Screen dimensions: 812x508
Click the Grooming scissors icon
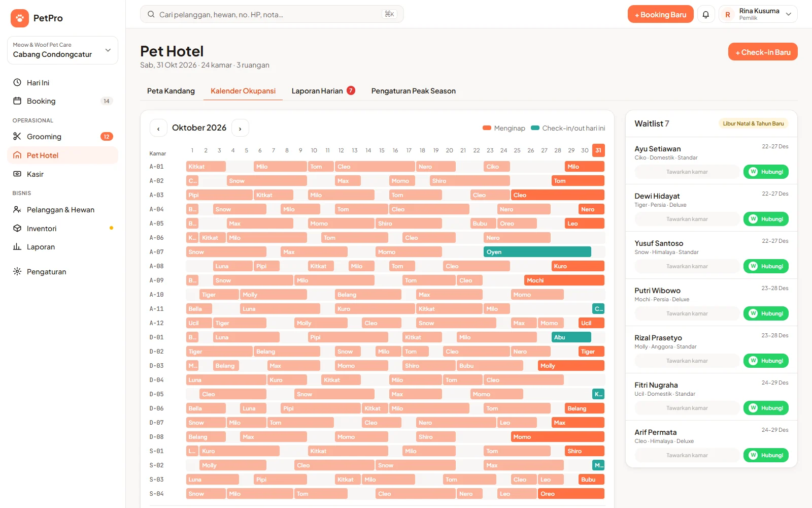[17, 136]
